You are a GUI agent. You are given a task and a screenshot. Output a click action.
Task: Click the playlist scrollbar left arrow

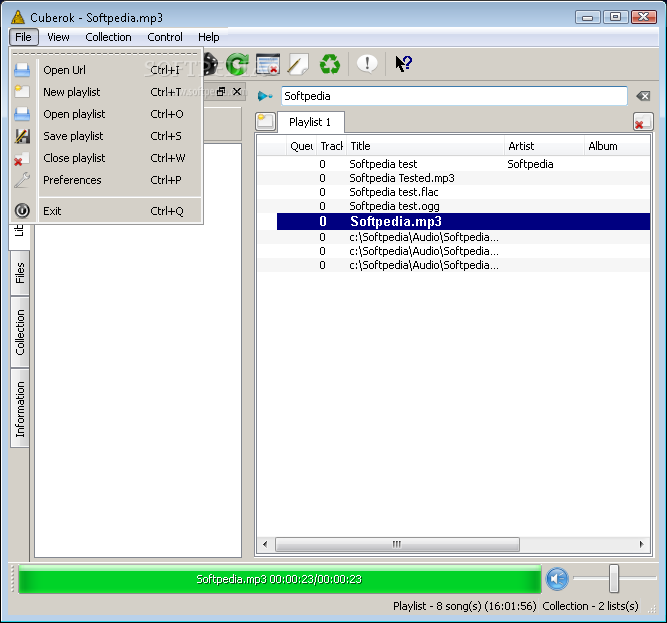pos(265,544)
